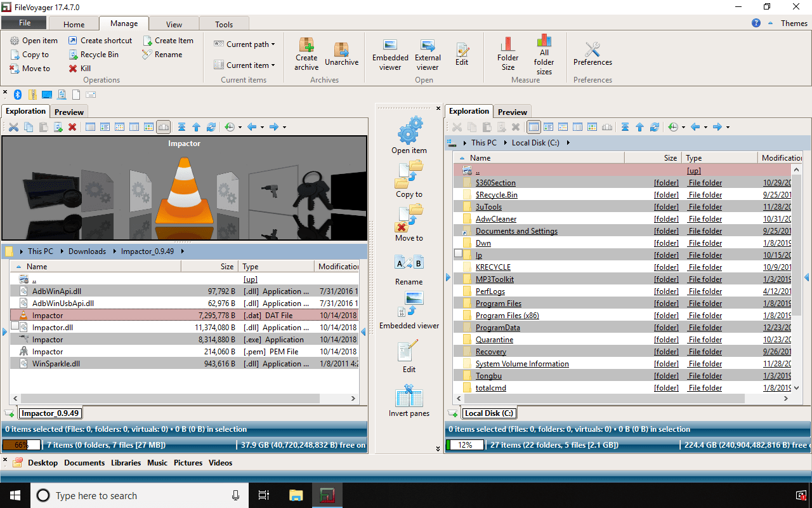Click the right pane Forward arrow

[717, 127]
